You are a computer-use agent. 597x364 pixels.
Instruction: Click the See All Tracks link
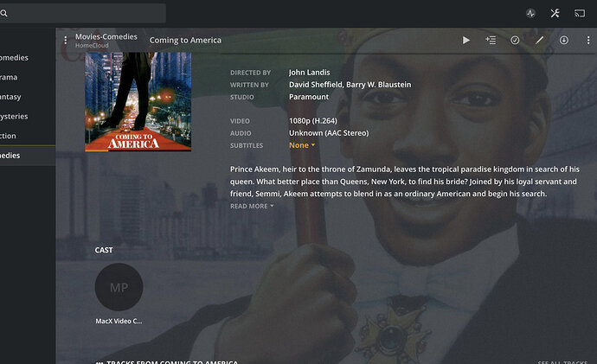pos(562,361)
